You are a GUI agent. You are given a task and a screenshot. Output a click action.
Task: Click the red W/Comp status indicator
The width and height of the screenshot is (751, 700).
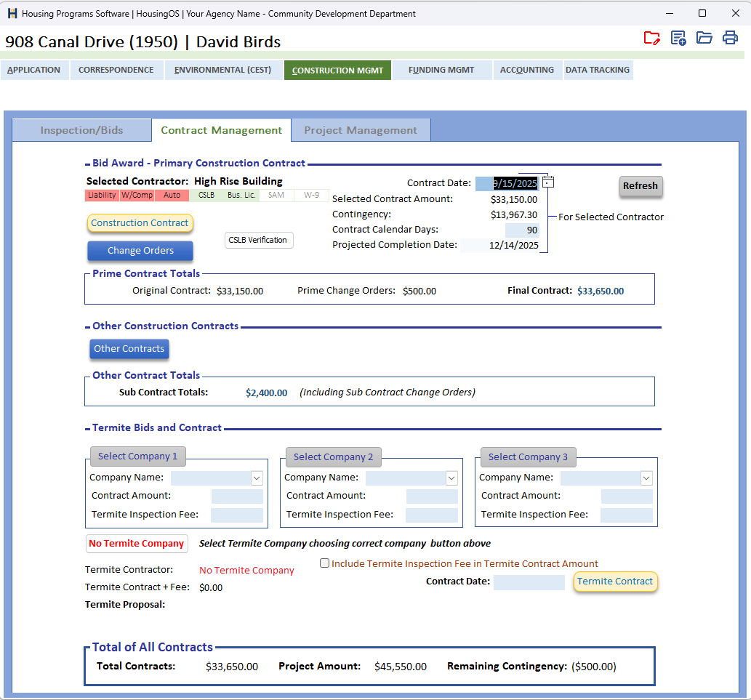pos(137,196)
